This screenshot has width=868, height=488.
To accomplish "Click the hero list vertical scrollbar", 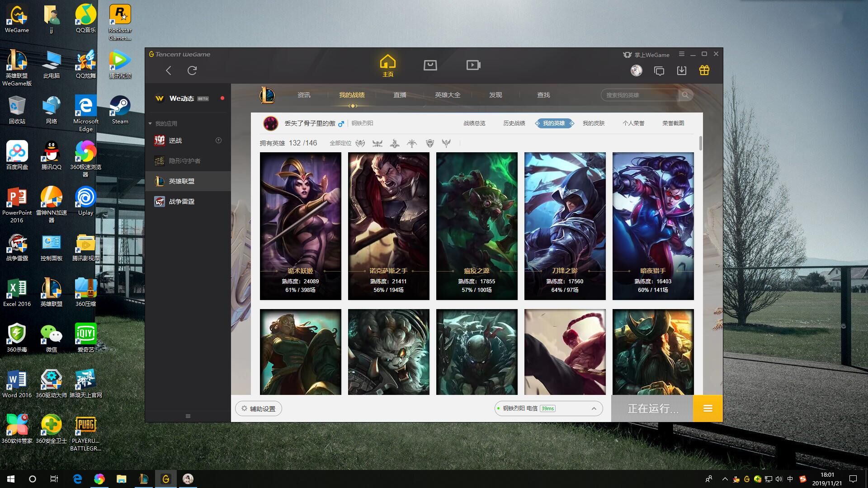I will tap(701, 143).
